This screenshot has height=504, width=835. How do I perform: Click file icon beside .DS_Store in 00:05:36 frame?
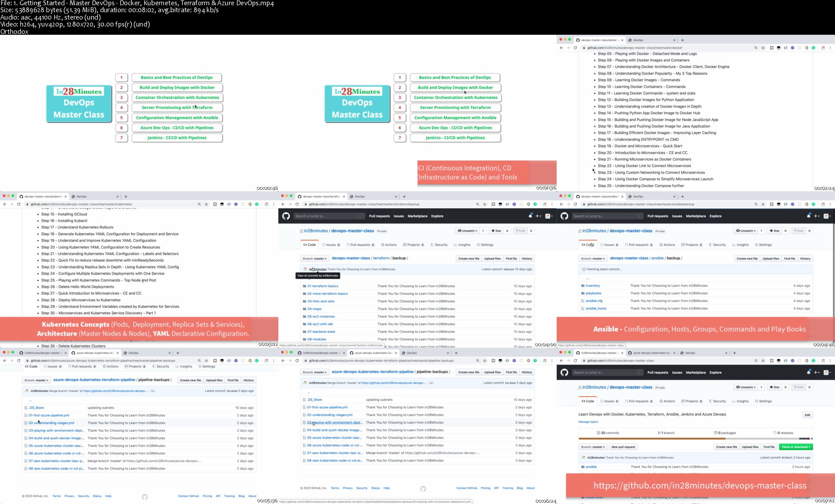[x=26, y=408]
